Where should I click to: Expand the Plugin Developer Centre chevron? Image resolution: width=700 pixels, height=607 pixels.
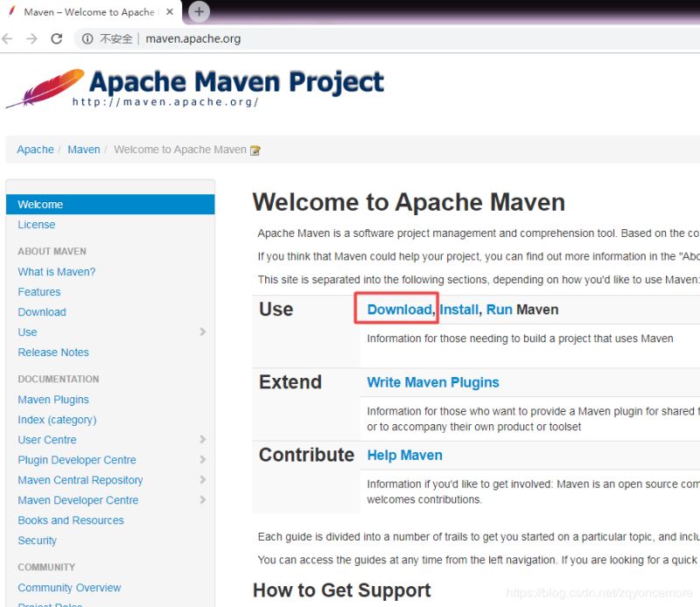click(203, 459)
